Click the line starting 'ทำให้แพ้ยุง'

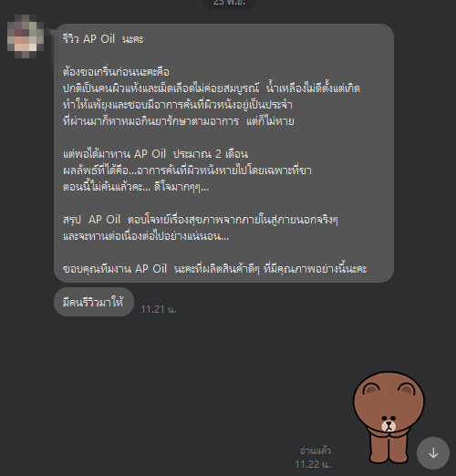178,105
